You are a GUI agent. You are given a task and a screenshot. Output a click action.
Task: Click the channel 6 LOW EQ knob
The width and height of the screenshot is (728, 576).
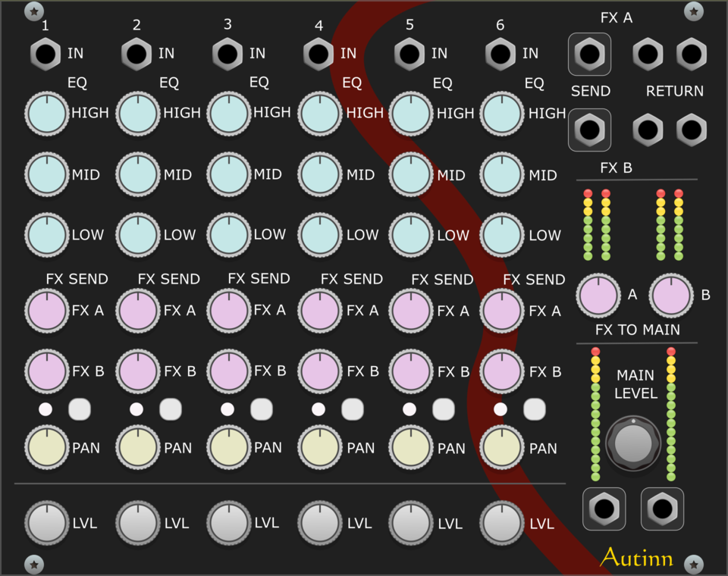pos(502,235)
